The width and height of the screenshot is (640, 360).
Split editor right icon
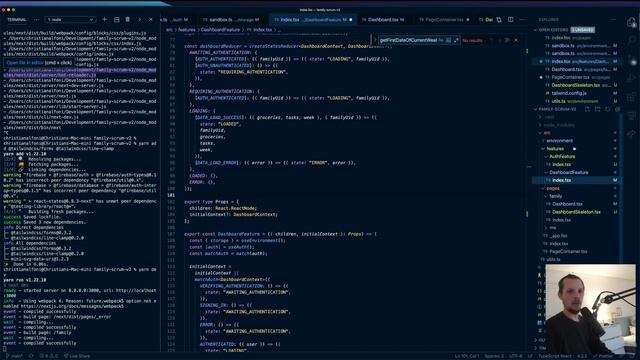(x=511, y=20)
